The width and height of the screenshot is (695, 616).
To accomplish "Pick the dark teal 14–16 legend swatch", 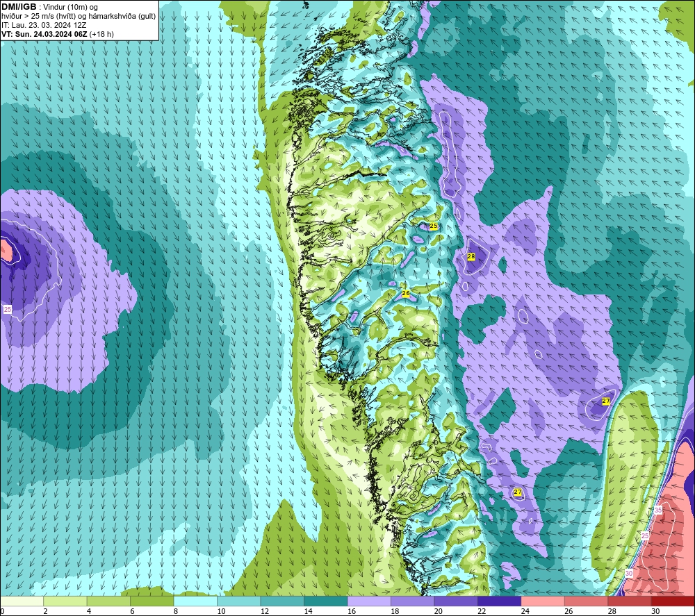I will [x=326, y=601].
